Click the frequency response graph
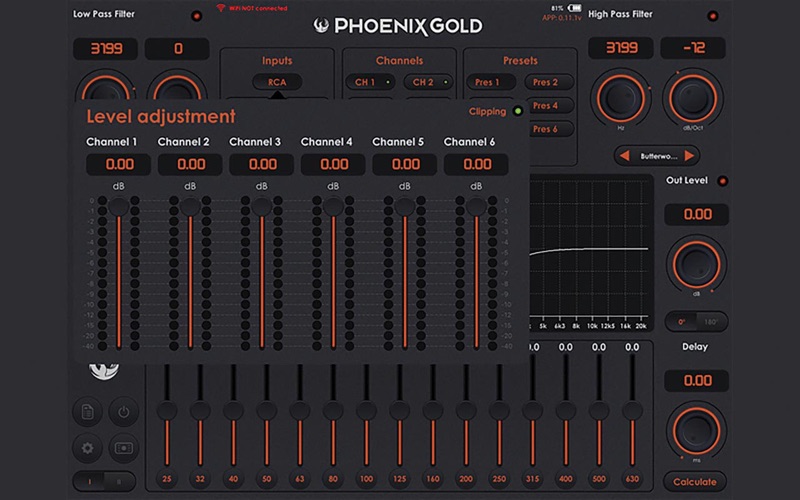The height and width of the screenshot is (500, 800). pos(591,253)
